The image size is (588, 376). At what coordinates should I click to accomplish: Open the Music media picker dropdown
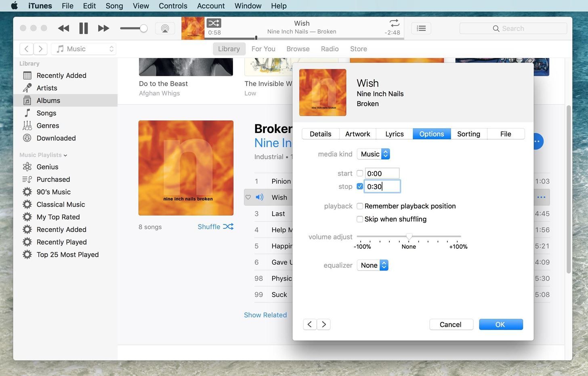coord(84,49)
